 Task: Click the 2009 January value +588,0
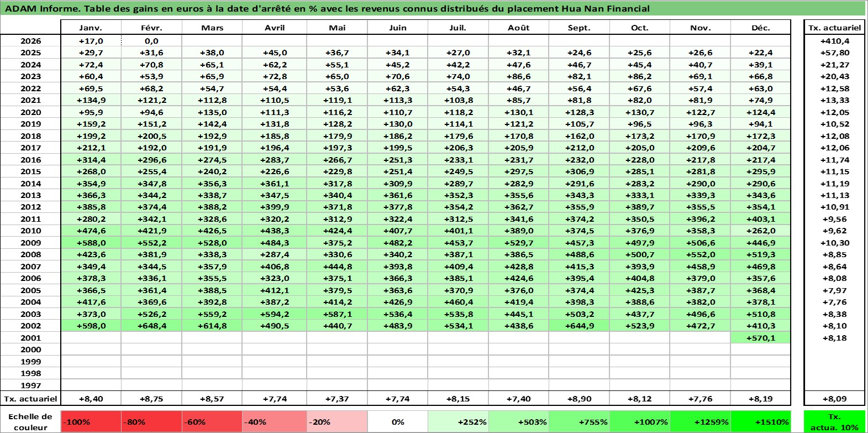click(91, 243)
